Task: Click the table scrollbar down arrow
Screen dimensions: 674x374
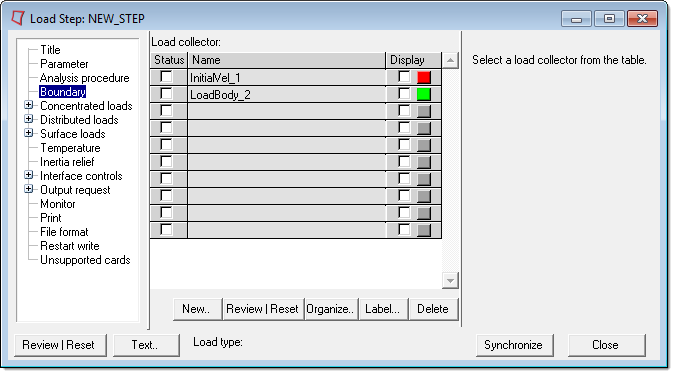Action: (x=450, y=281)
